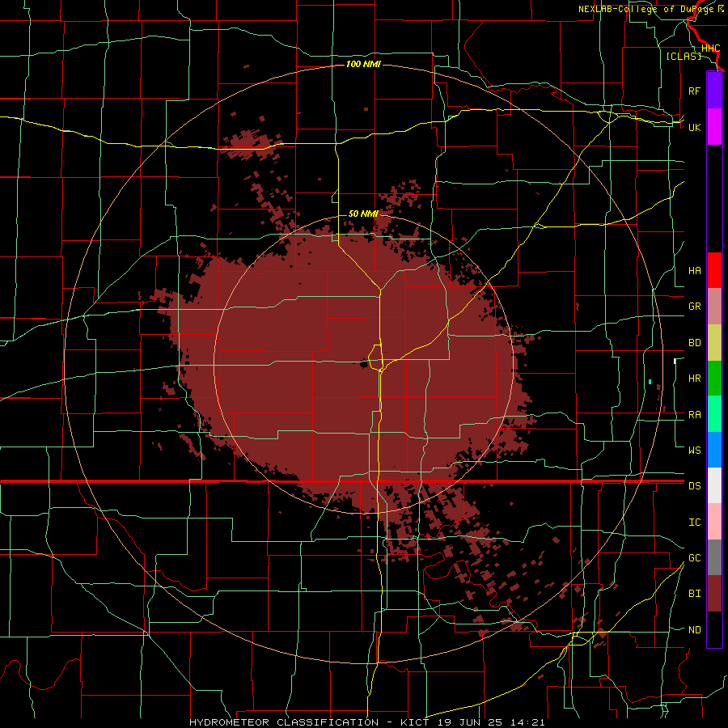Click the UK magenta legend swatch
The width and height of the screenshot is (728, 728).
click(x=714, y=127)
